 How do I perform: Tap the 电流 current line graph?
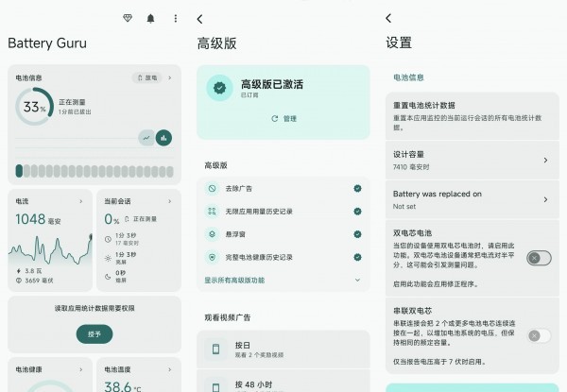pyautogui.click(x=50, y=250)
